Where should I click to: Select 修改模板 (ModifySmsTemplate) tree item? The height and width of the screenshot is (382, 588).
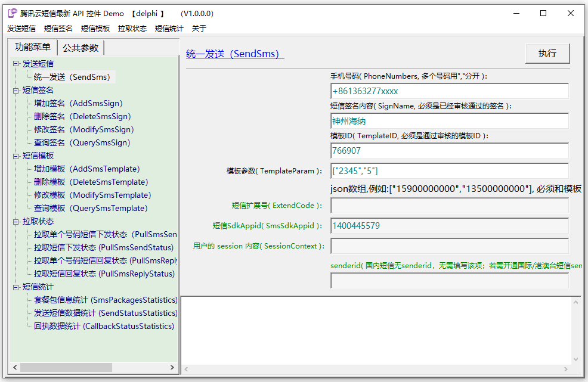tap(92, 195)
